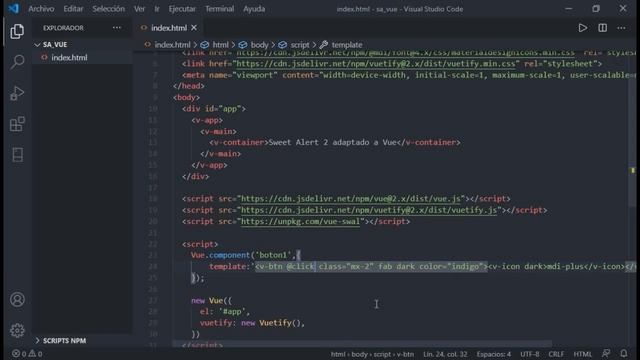Image resolution: width=640 pixels, height=360 pixels.
Task: Click the horizontal editor scrollbar
Action: tap(362, 344)
